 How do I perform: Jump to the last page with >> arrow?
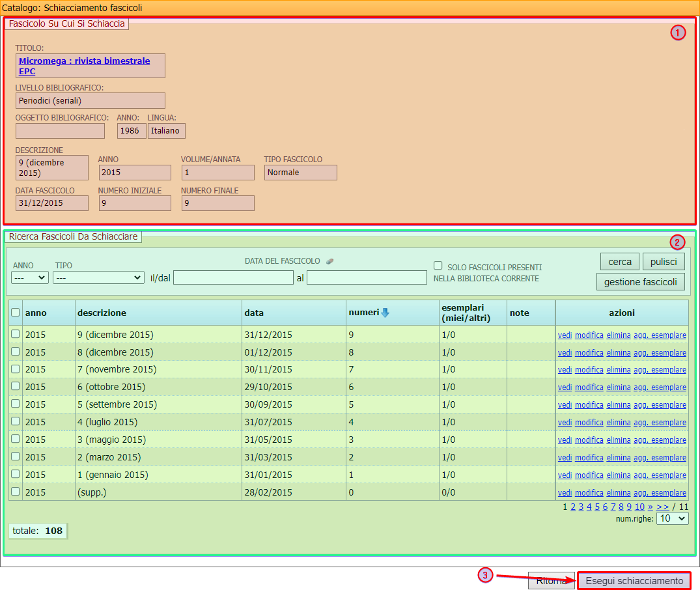tap(662, 507)
